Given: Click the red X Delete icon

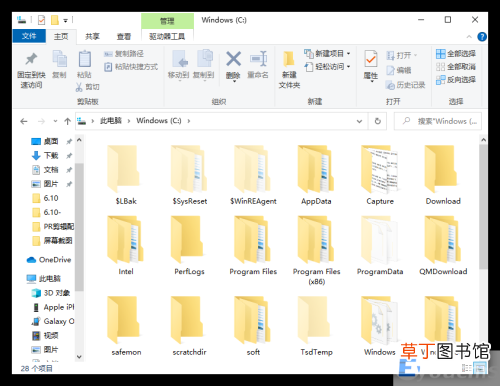Looking at the screenshot, I should coord(233,59).
